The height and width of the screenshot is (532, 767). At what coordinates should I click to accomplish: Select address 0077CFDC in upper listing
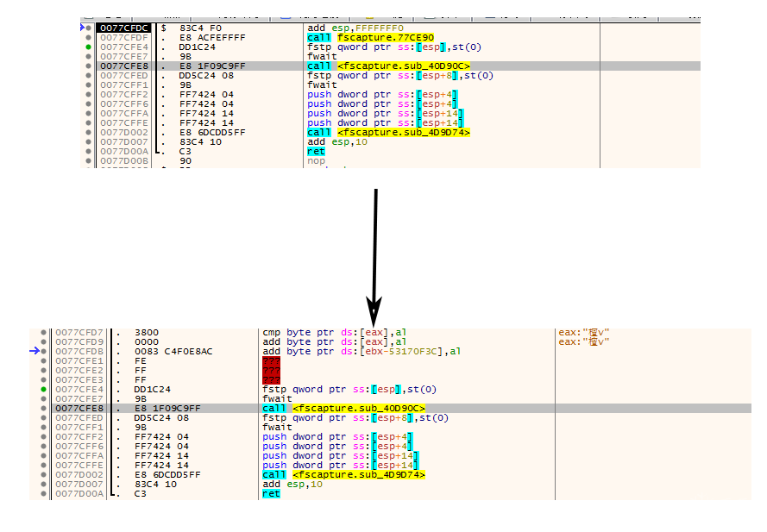[123, 28]
